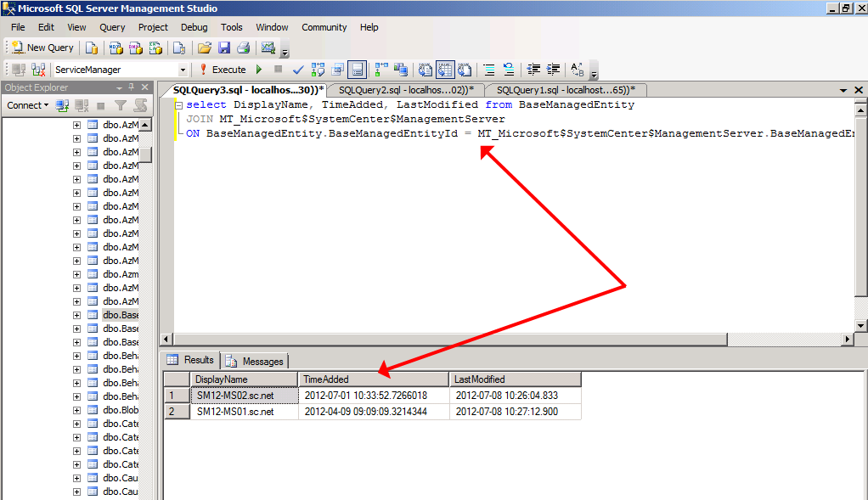Expand the highlighted dbo.Base table node

(x=76, y=315)
